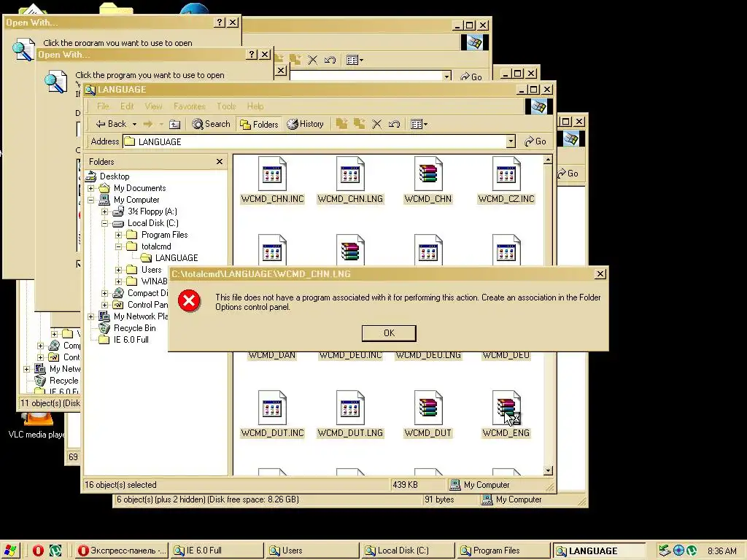Switch to Экспресс-панель taskbar button
This screenshot has width=747, height=560.
tap(122, 551)
